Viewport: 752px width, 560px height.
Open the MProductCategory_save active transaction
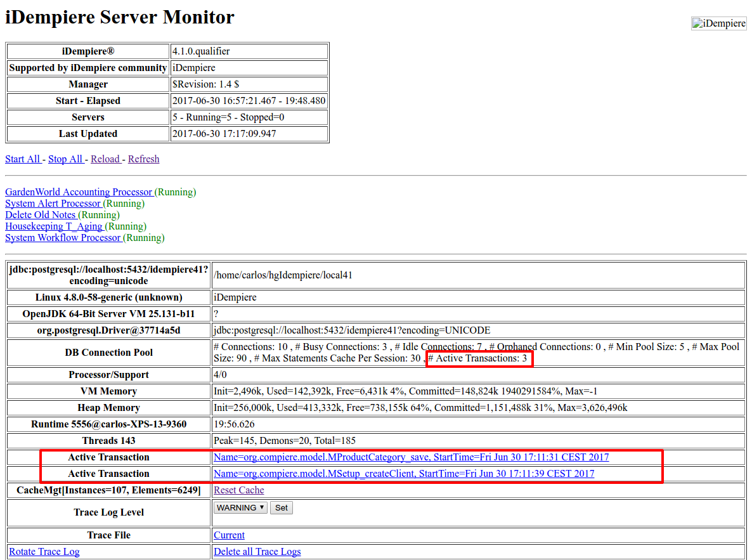pos(411,457)
